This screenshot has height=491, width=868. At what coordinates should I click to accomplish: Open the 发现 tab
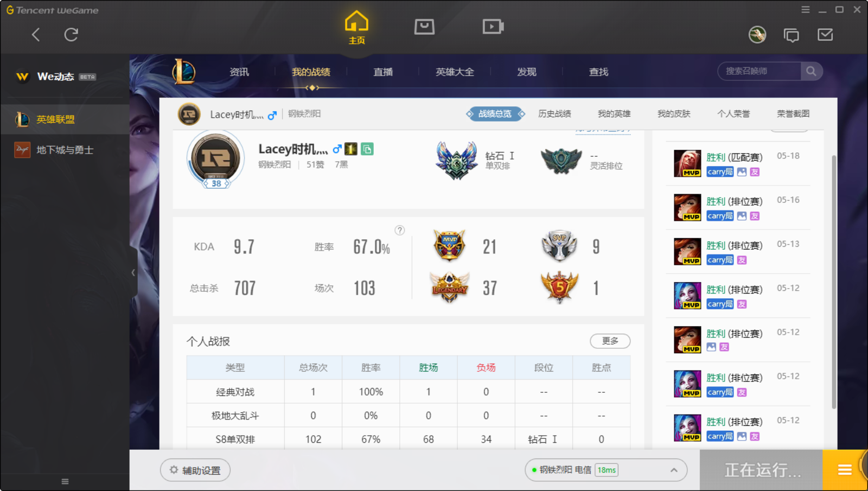click(527, 72)
